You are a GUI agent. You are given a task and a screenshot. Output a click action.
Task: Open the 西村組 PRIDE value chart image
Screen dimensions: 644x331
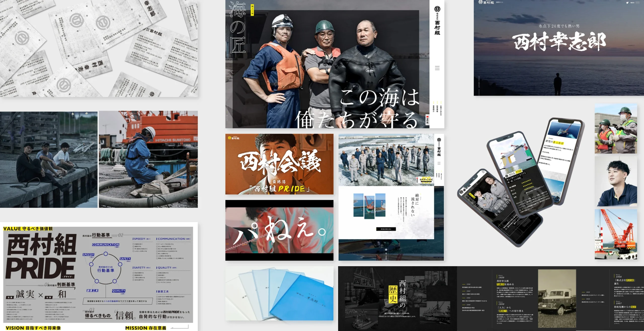(x=99, y=276)
